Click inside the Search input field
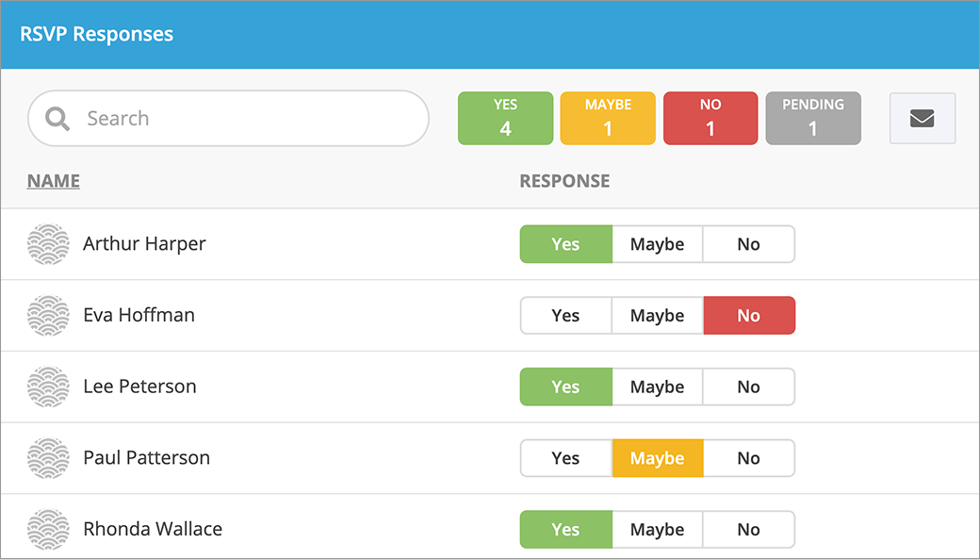The image size is (980, 559). [245, 119]
